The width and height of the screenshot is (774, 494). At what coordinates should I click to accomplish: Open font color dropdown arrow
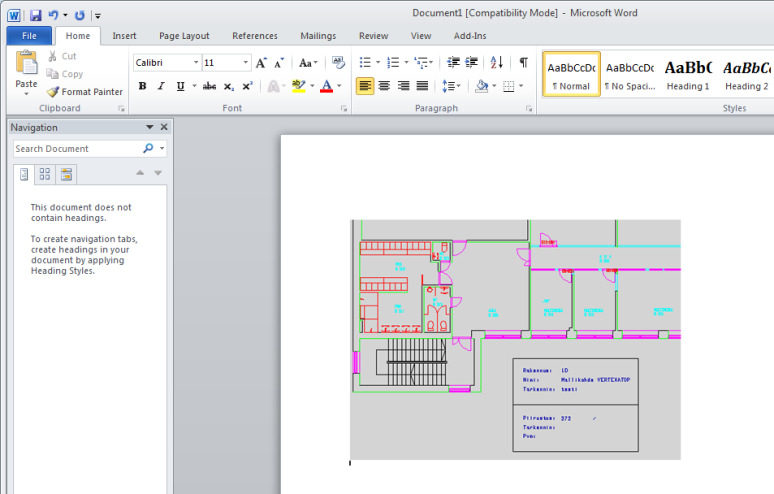(x=339, y=86)
